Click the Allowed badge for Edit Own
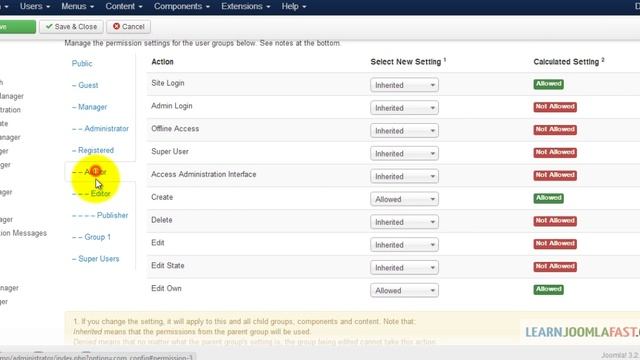The image size is (640, 360). pos(549,290)
